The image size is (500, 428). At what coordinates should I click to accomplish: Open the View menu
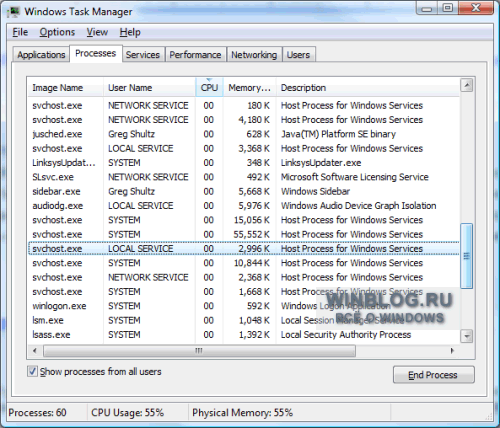pos(97,32)
